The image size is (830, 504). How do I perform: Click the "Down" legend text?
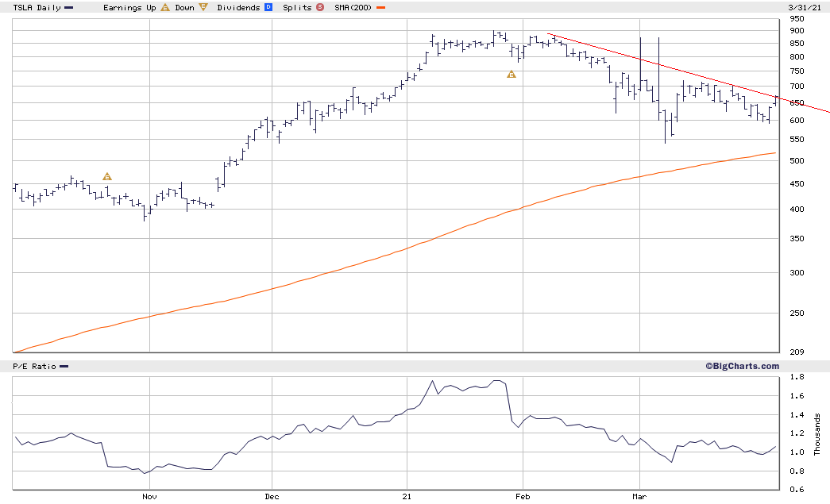(x=185, y=7)
